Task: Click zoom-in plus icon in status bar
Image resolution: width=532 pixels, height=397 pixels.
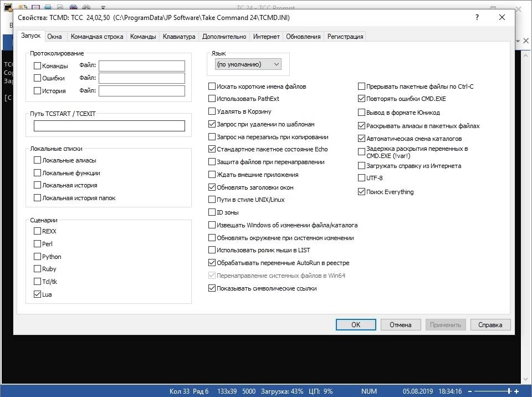Action: click(x=516, y=391)
